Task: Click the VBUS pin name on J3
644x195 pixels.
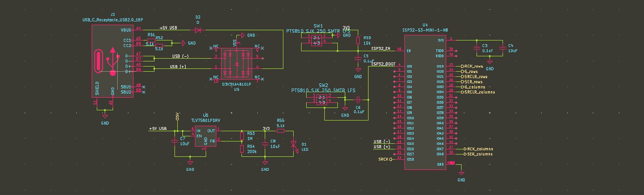Action: tap(126, 30)
